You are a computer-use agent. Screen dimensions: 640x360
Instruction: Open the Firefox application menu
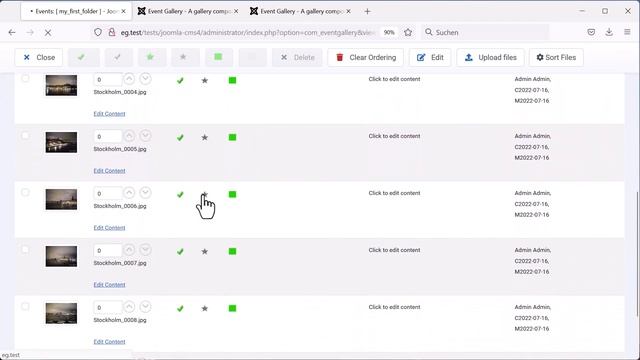tap(627, 32)
